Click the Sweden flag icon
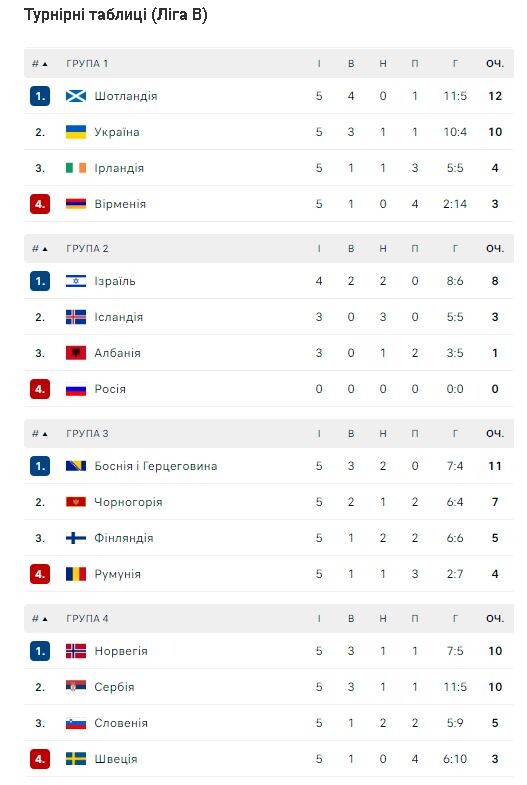 76,759
